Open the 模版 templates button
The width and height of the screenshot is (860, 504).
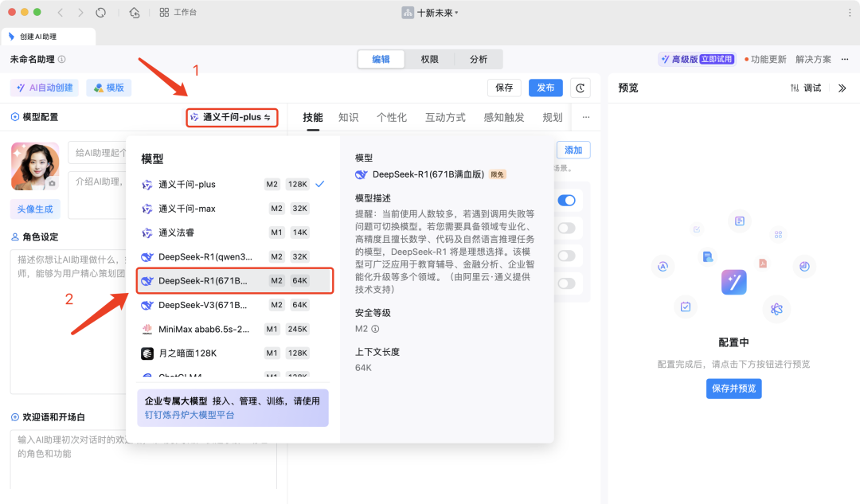[x=108, y=88]
